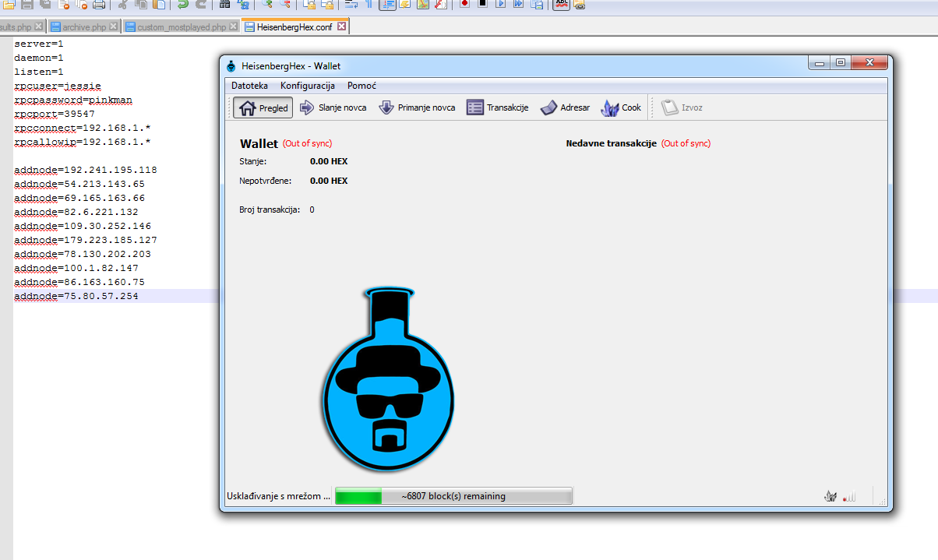
Task: Toggle show all characters pilcrow icon
Action: pos(368,5)
